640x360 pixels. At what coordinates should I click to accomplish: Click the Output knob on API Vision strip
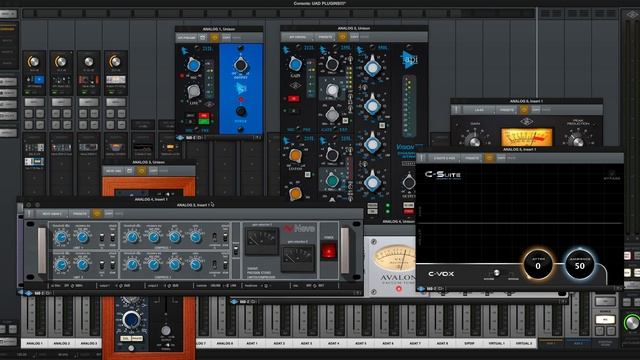tap(409, 182)
